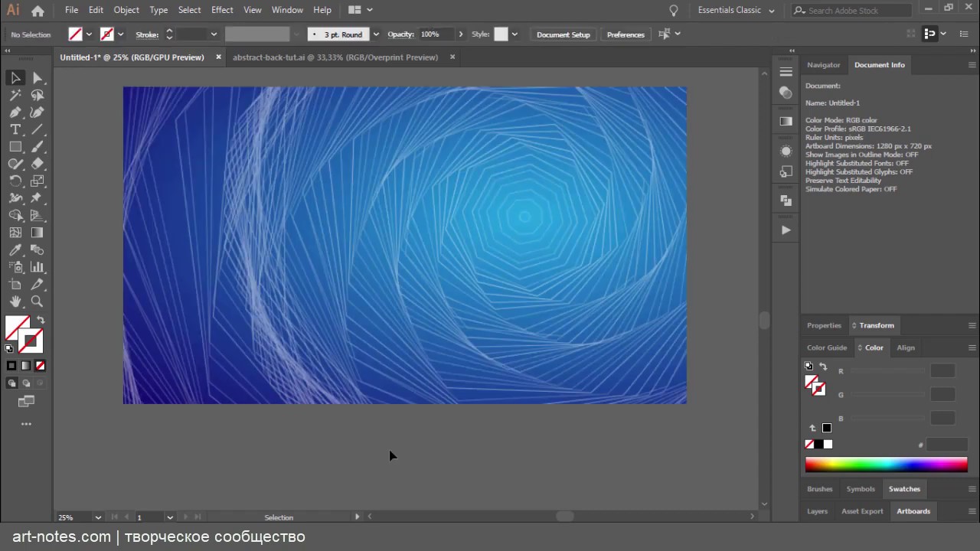The width and height of the screenshot is (980, 551).
Task: Select the Direct Selection tool
Action: coord(37,78)
